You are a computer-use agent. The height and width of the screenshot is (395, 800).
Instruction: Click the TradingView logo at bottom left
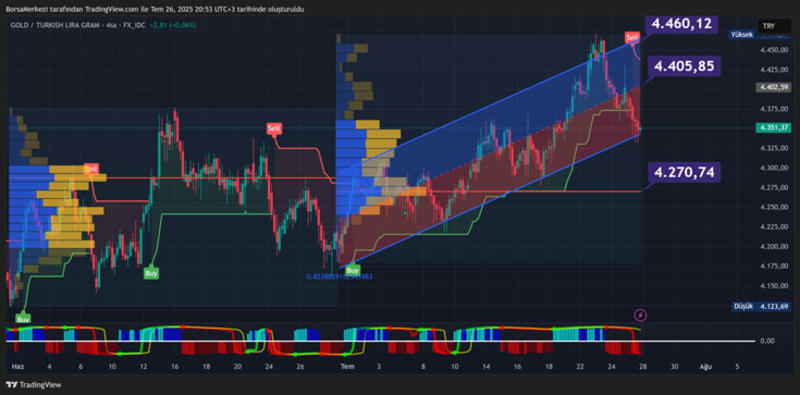tap(34, 385)
